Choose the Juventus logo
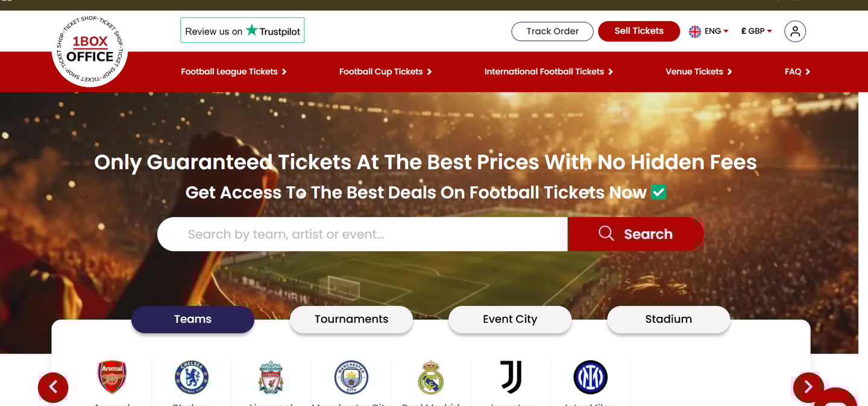This screenshot has width=868, height=406. tap(511, 377)
